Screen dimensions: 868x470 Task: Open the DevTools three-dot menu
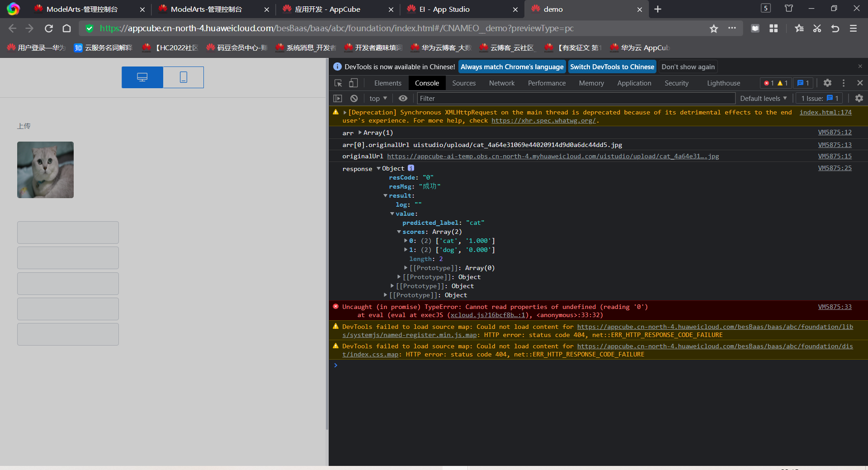(x=844, y=83)
